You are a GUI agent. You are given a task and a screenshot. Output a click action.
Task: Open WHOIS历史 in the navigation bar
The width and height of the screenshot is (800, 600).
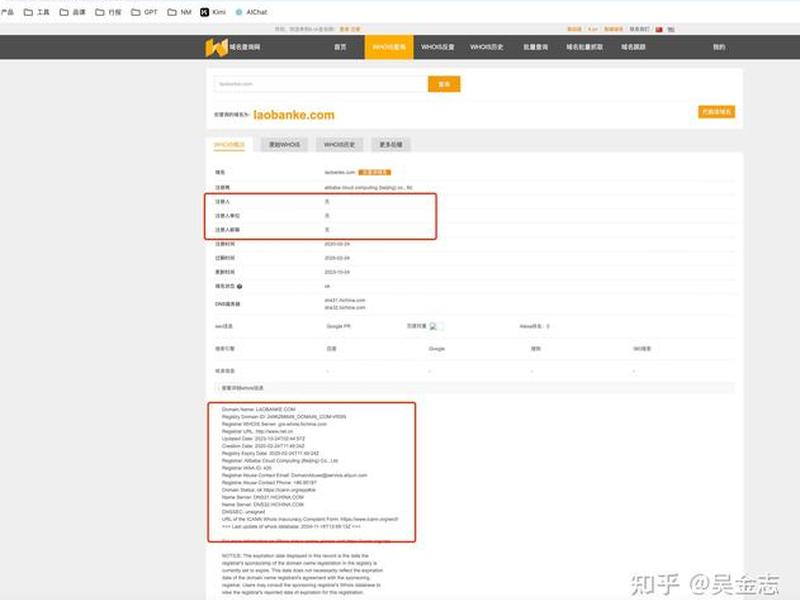487,47
